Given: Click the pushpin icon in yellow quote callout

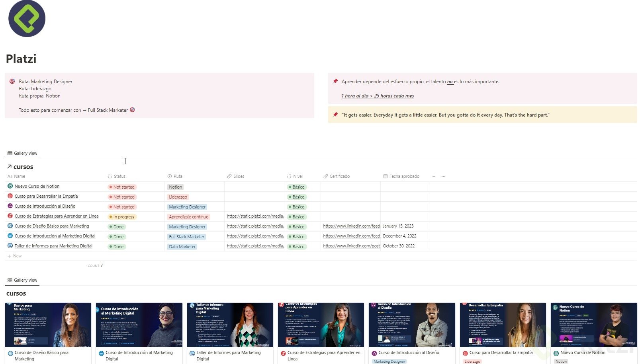Looking at the screenshot, I should click(335, 115).
